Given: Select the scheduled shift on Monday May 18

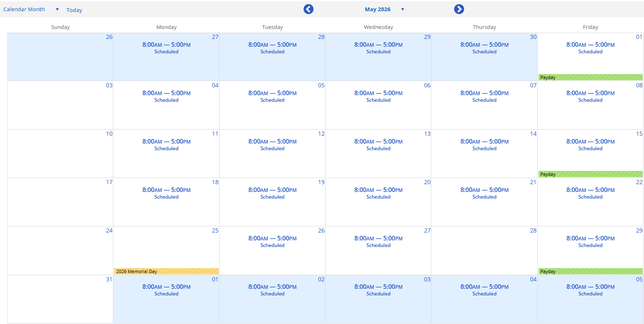Looking at the screenshot, I should click(166, 193).
